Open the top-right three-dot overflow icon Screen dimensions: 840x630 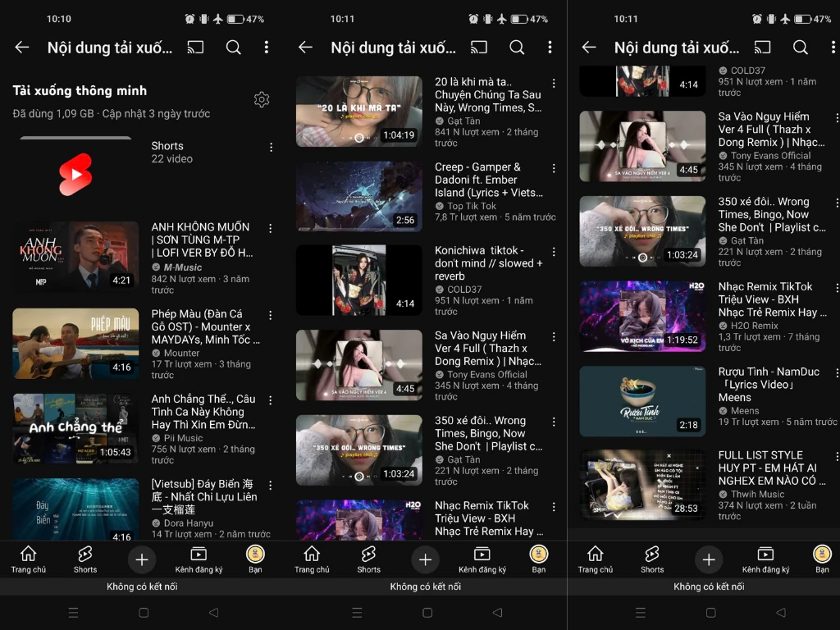point(265,48)
